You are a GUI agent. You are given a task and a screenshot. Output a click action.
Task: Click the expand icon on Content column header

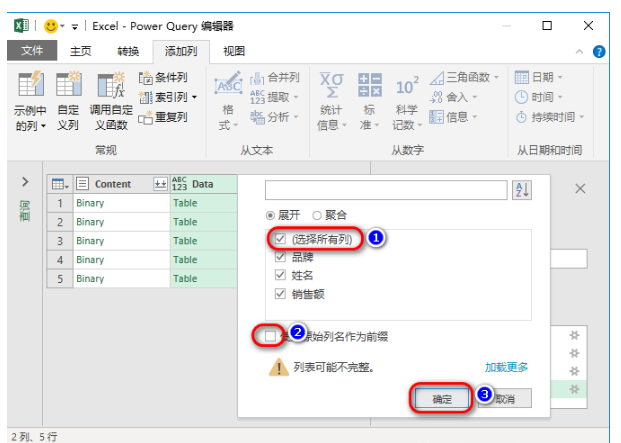click(160, 184)
